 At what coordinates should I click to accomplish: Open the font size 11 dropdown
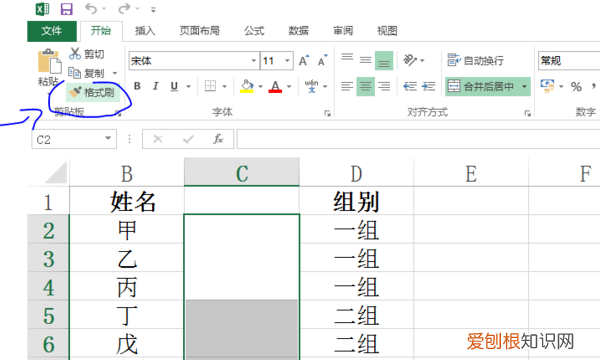287,61
